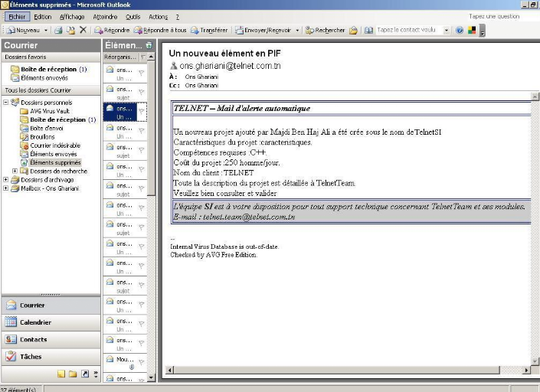
Task: Click the Shortcuts icon in bottom bar
Action: point(85,374)
